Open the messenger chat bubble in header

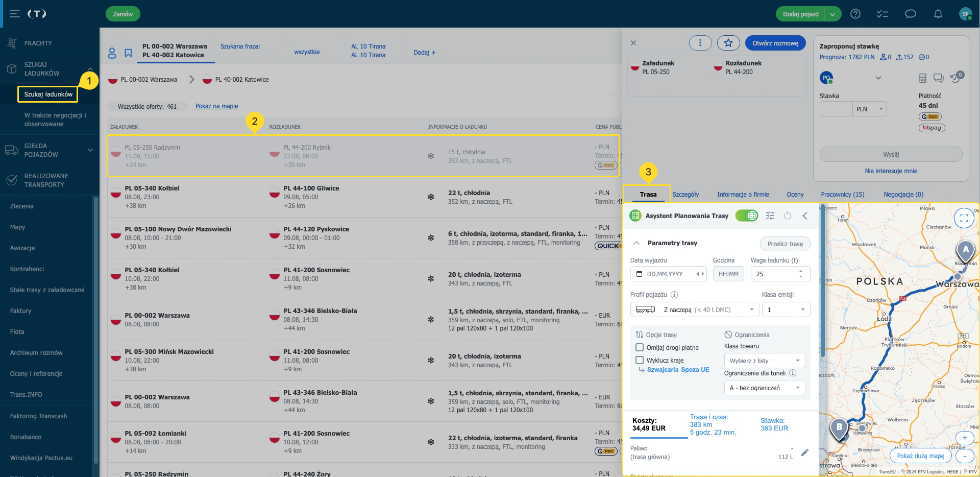click(x=911, y=14)
